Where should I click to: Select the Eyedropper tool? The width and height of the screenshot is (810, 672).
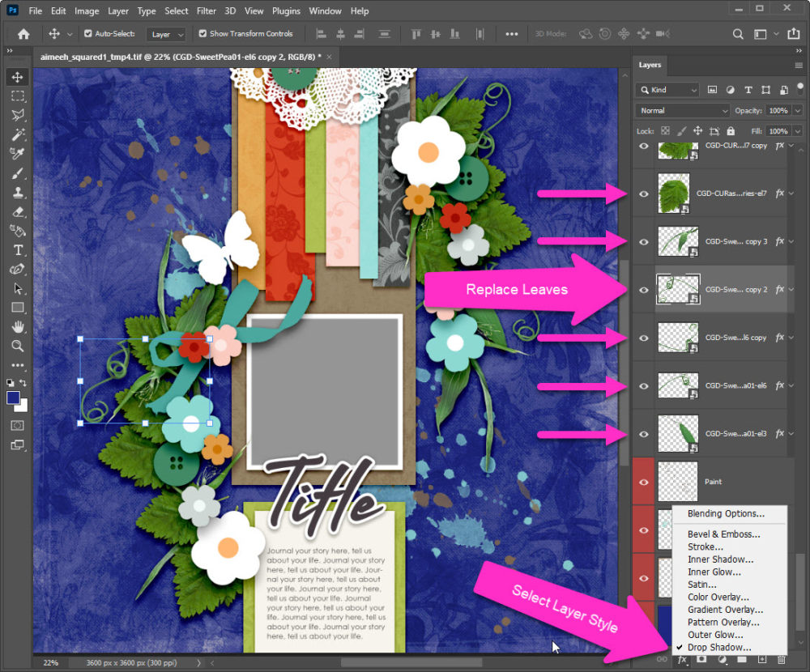point(18,153)
